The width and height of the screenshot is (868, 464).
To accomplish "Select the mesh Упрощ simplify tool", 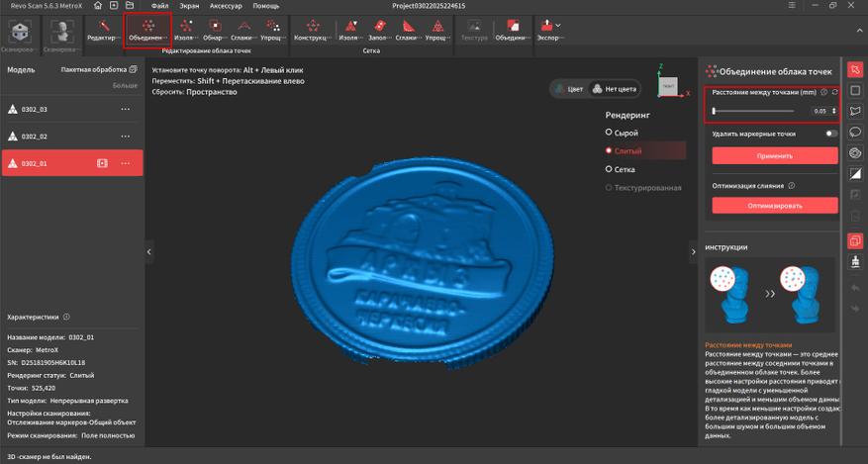I will (437, 31).
